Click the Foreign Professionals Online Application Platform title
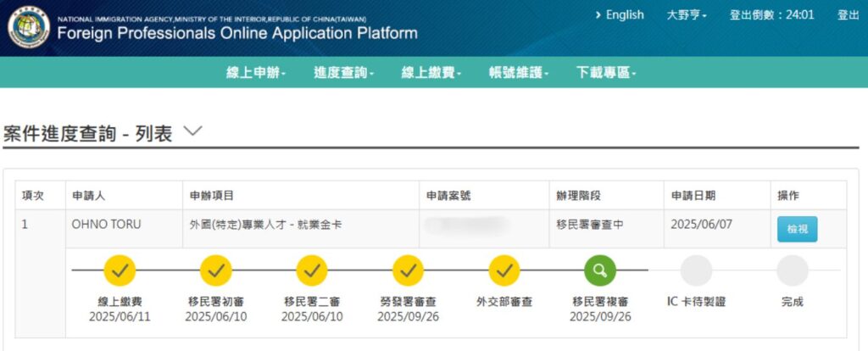The height and width of the screenshot is (351, 868). pyautogui.click(x=237, y=34)
